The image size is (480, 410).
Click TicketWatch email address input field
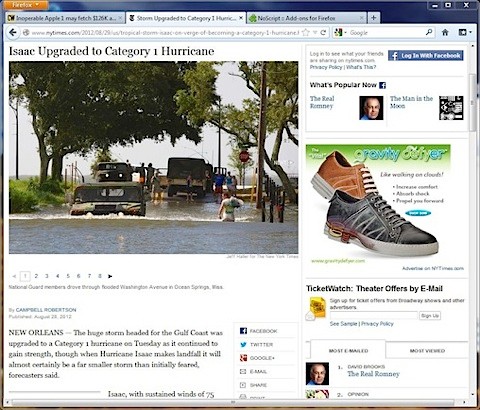[x=374, y=315]
